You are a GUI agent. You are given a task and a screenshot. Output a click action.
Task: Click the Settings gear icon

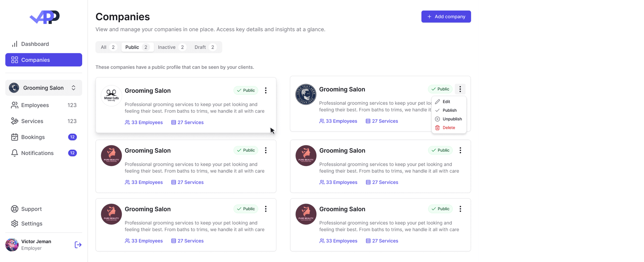pos(14,223)
